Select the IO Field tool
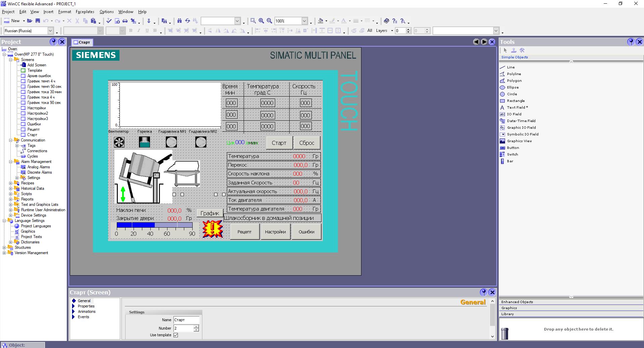 pyautogui.click(x=514, y=114)
